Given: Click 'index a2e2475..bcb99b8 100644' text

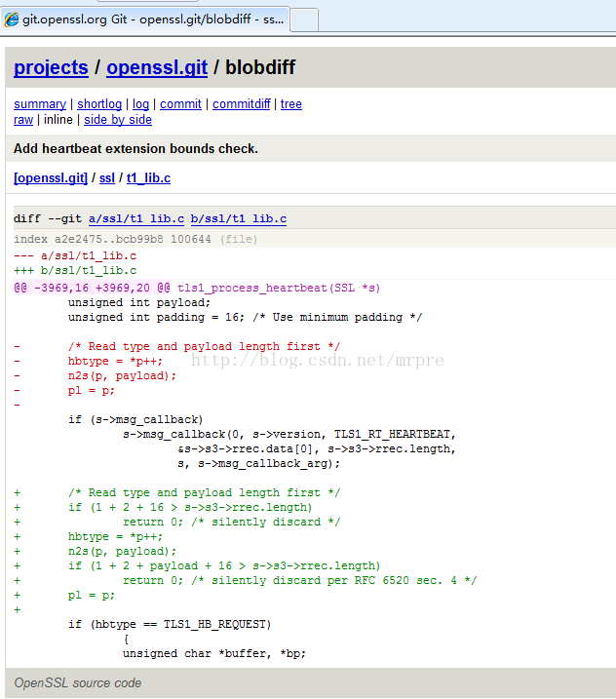Looking at the screenshot, I should [x=112, y=240].
